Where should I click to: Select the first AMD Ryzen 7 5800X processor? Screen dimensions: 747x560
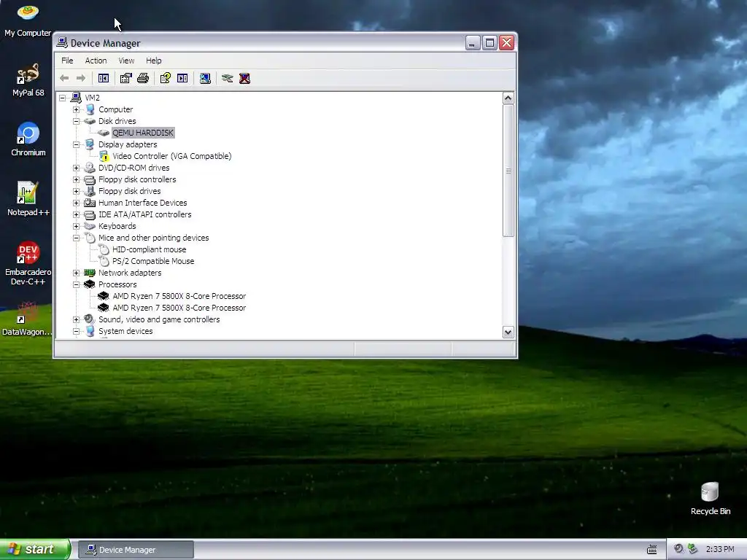tap(179, 296)
